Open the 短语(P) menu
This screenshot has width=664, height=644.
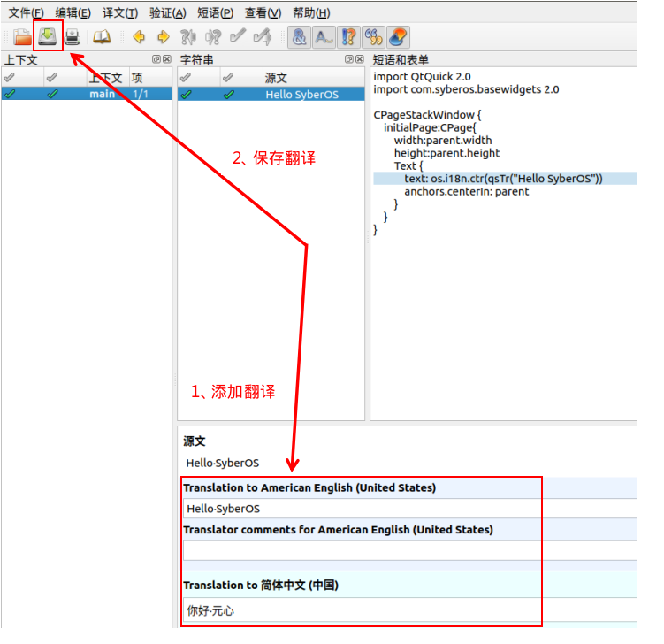[215, 12]
